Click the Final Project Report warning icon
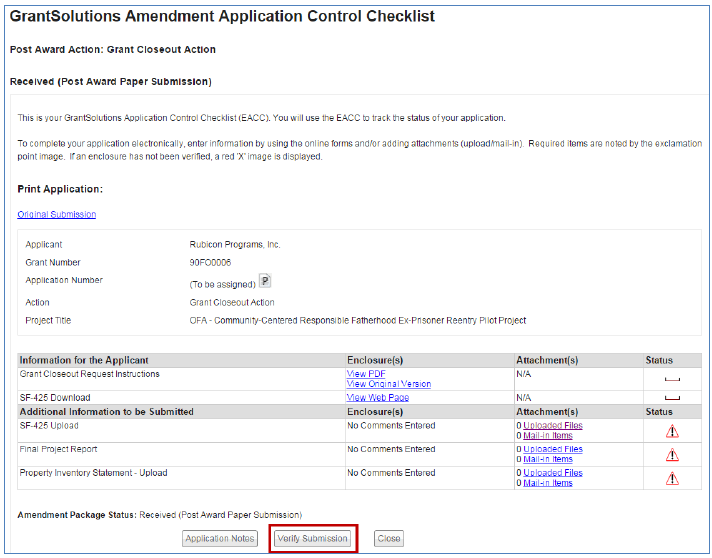Image resolution: width=712 pixels, height=558 pixels. [x=672, y=455]
